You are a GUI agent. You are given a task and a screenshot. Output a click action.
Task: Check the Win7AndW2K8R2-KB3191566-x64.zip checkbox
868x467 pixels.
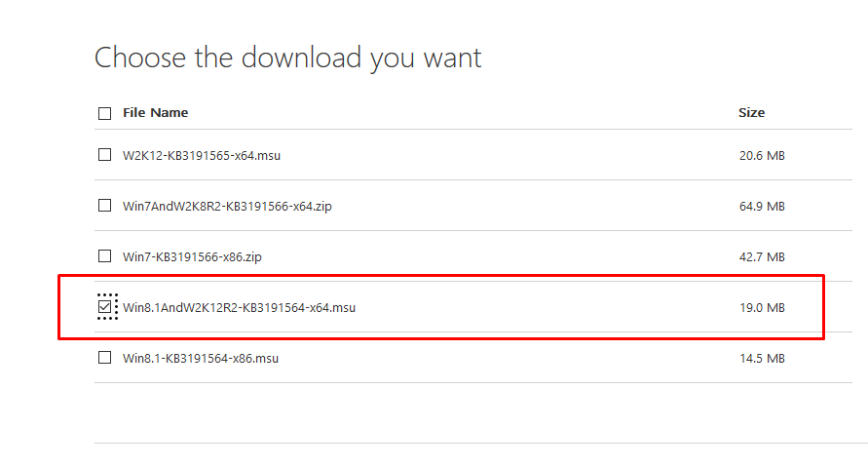[104, 206]
